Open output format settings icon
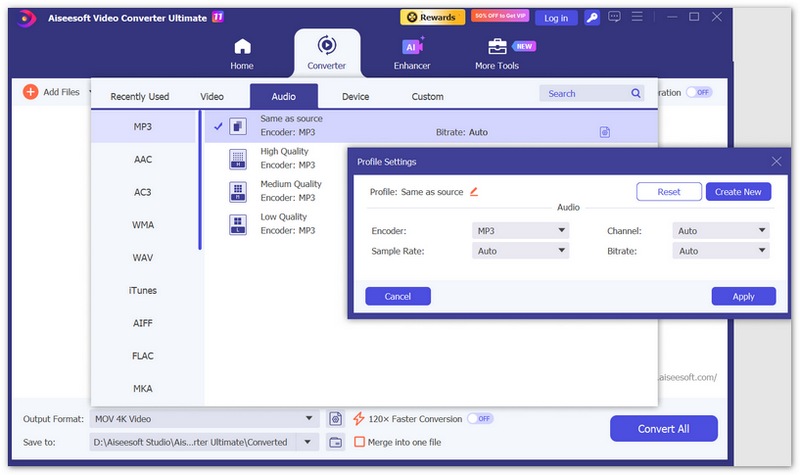The height and width of the screenshot is (475, 800). pos(335,419)
